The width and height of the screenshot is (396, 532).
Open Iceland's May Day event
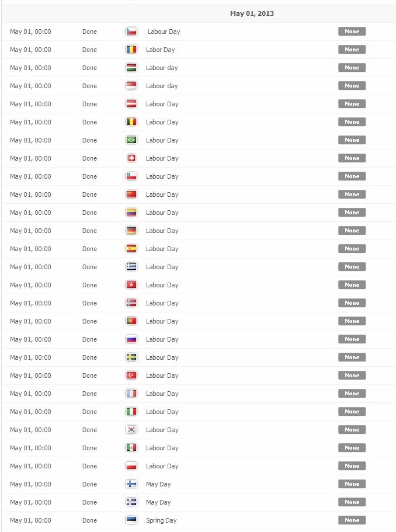[158, 502]
